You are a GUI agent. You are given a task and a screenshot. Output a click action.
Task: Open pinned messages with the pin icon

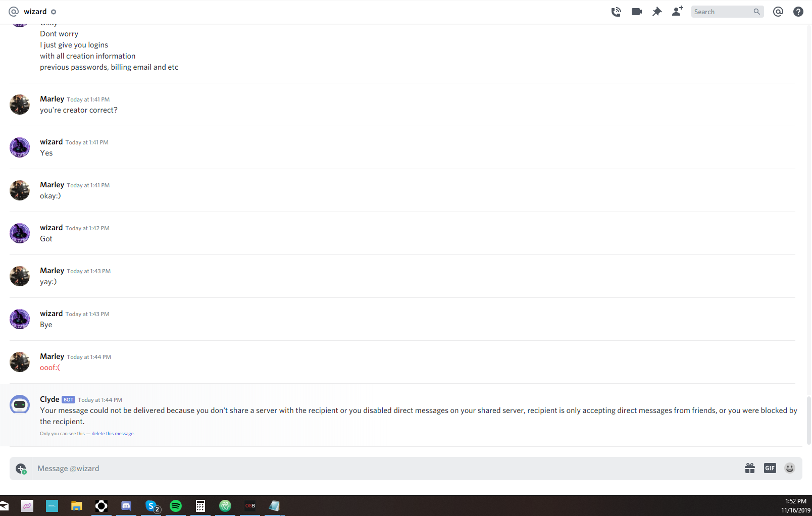click(x=657, y=12)
